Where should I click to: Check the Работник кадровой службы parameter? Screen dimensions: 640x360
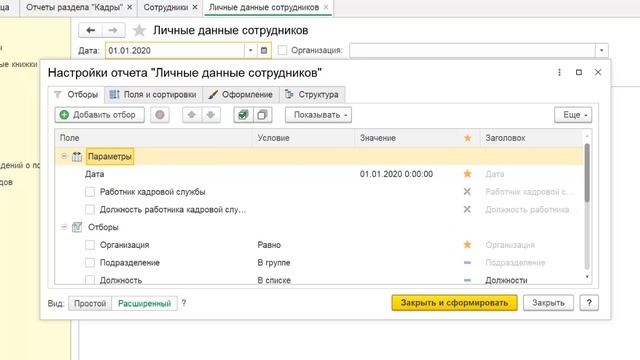[x=90, y=191]
